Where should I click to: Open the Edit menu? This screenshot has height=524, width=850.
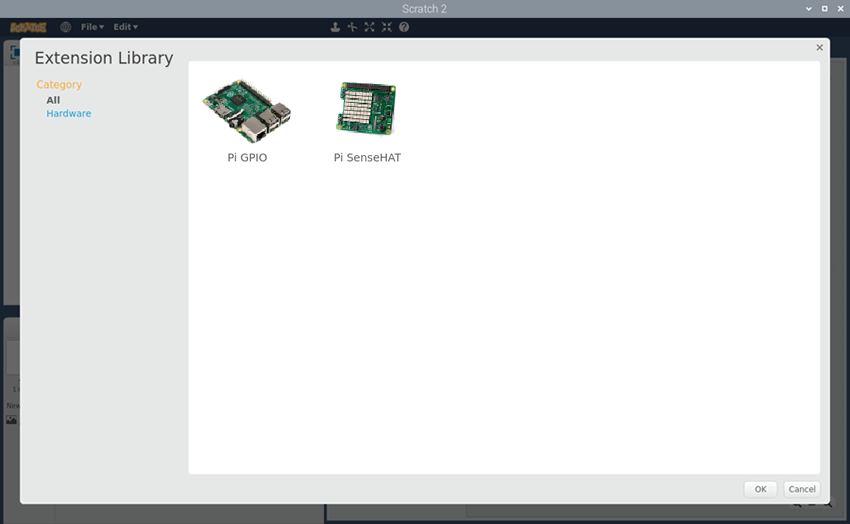[125, 27]
